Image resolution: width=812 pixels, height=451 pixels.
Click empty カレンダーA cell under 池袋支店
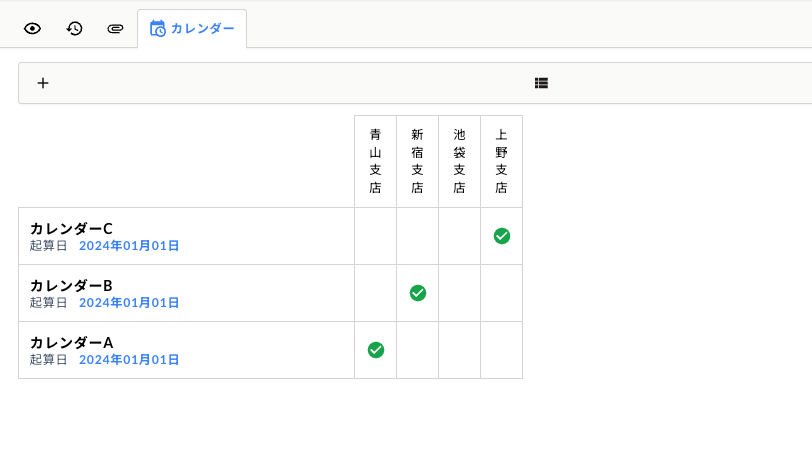click(x=459, y=350)
